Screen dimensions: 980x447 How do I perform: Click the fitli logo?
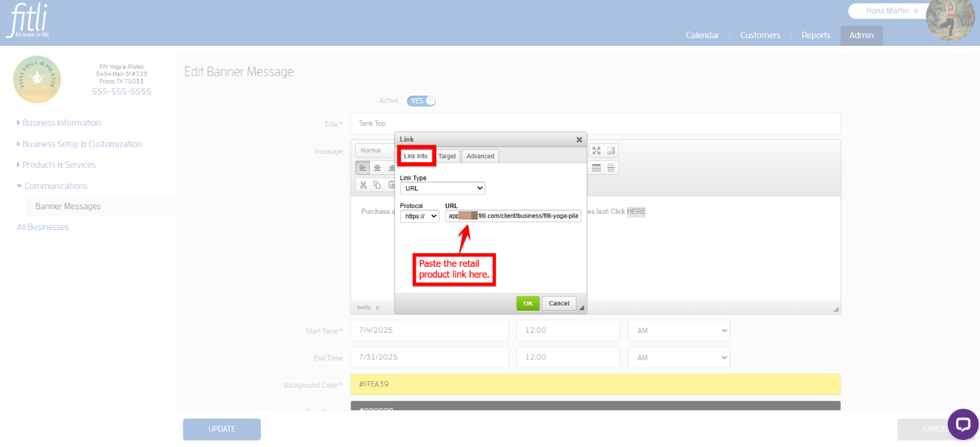point(27,22)
